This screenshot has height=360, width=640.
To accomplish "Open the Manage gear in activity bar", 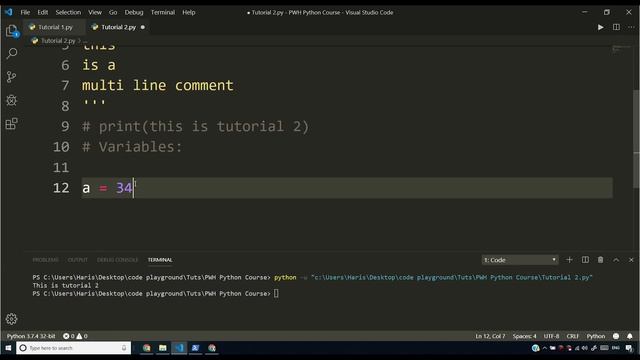I will click(x=11, y=319).
